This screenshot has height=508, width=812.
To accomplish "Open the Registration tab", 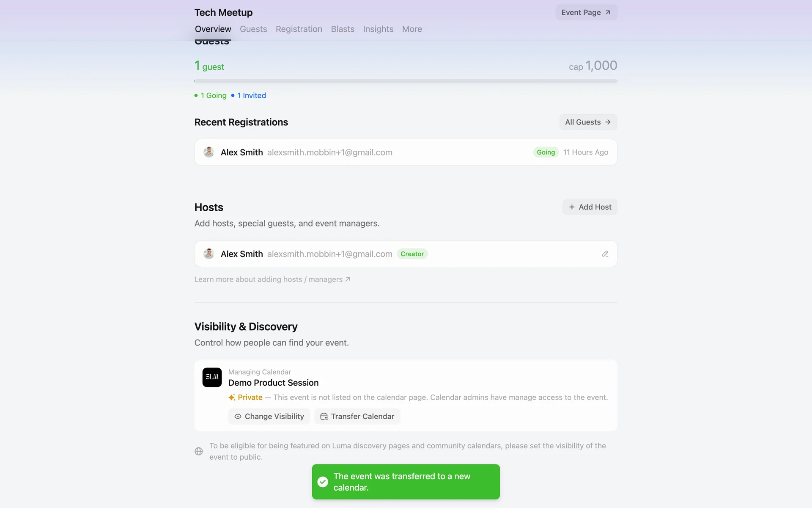I will click(x=299, y=29).
